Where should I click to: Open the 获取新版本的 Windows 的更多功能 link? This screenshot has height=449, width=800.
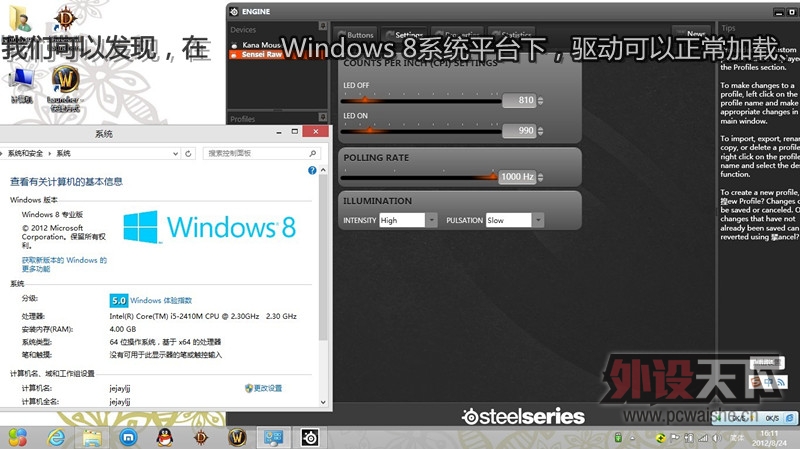point(64,264)
